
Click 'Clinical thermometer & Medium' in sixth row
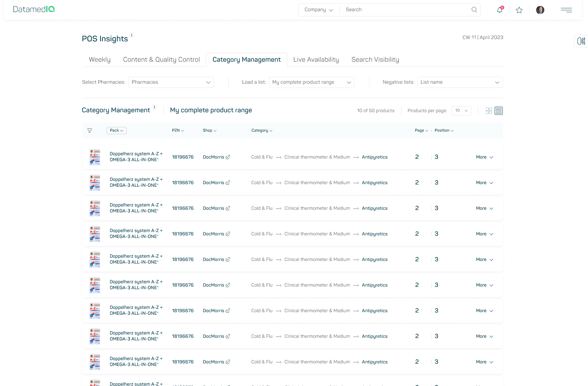[x=317, y=285]
